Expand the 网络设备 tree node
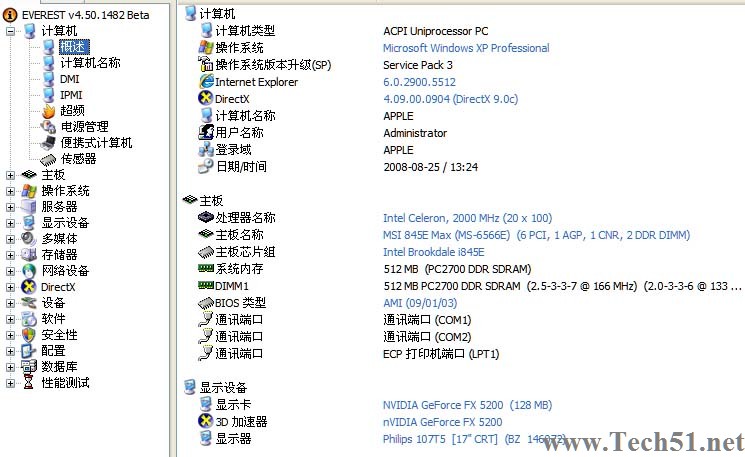Viewport: 745px width, 457px height. click(x=10, y=271)
